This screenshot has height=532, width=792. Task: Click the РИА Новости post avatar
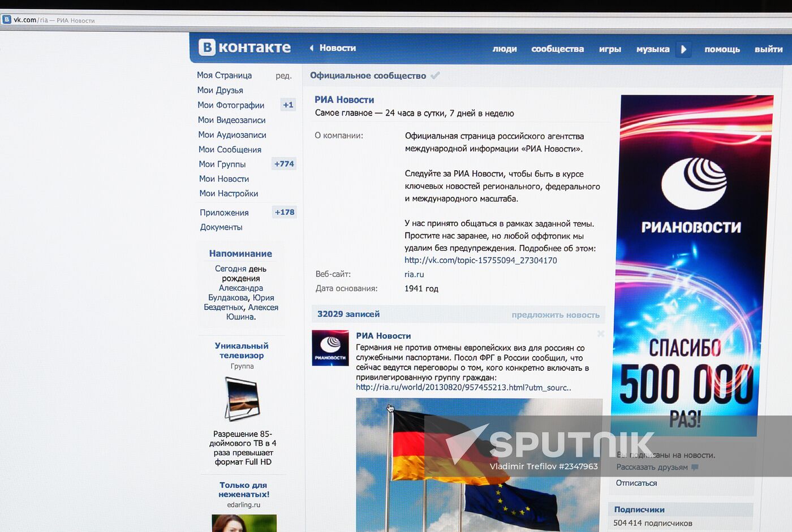pos(330,348)
